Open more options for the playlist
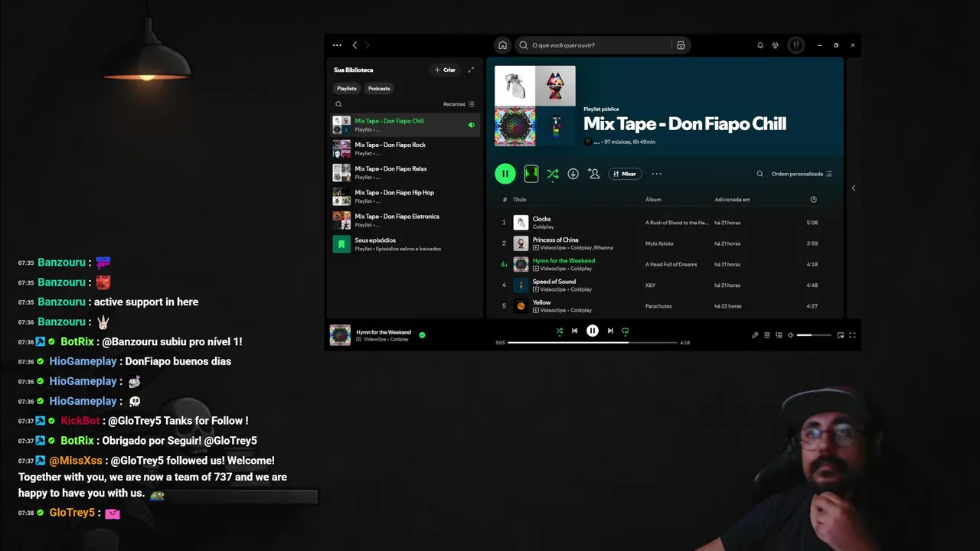This screenshot has width=980, height=551. 656,174
